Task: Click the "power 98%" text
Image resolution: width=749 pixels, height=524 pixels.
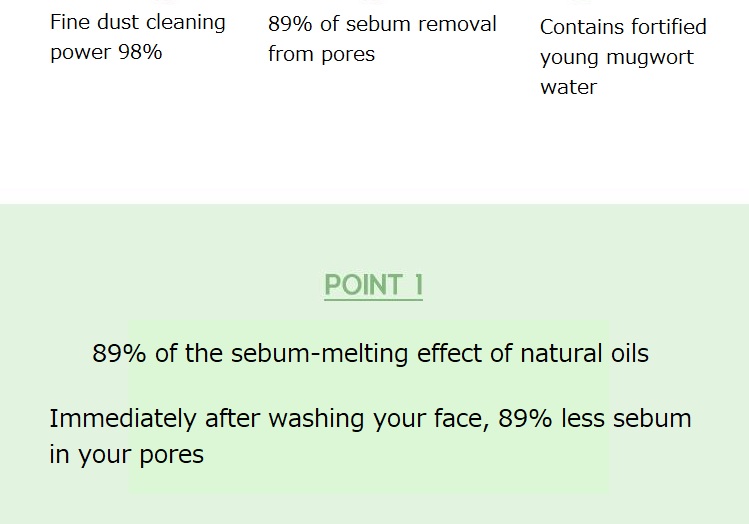Action: coord(106,52)
